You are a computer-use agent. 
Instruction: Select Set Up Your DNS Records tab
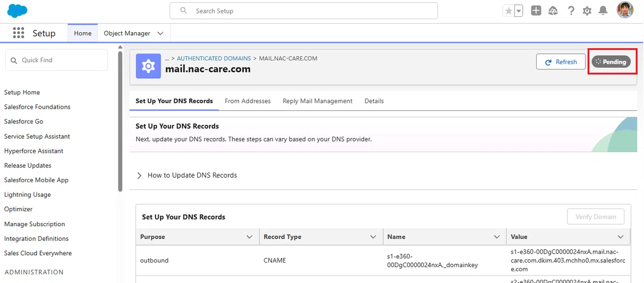pos(174,101)
